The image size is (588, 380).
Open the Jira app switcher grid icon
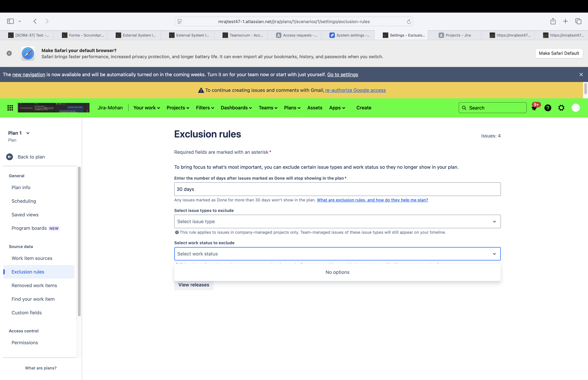point(10,108)
